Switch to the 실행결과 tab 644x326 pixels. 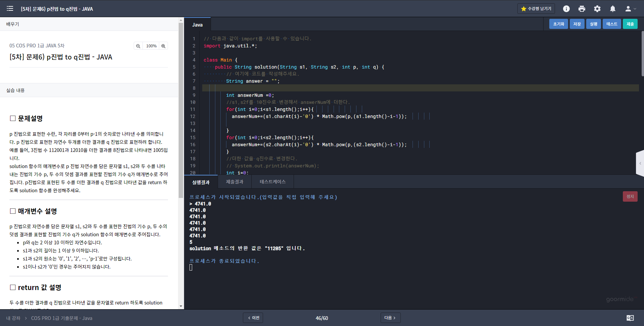(x=201, y=182)
